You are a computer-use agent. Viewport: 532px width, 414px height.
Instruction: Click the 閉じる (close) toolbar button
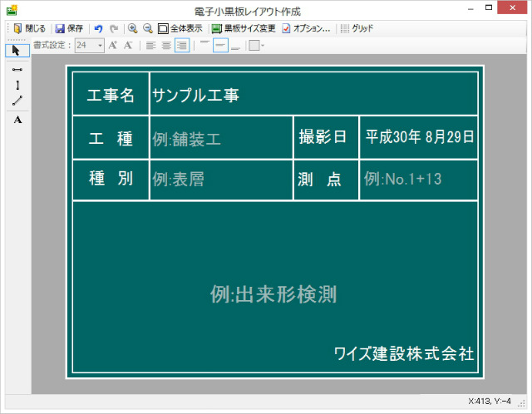pyautogui.click(x=29, y=28)
